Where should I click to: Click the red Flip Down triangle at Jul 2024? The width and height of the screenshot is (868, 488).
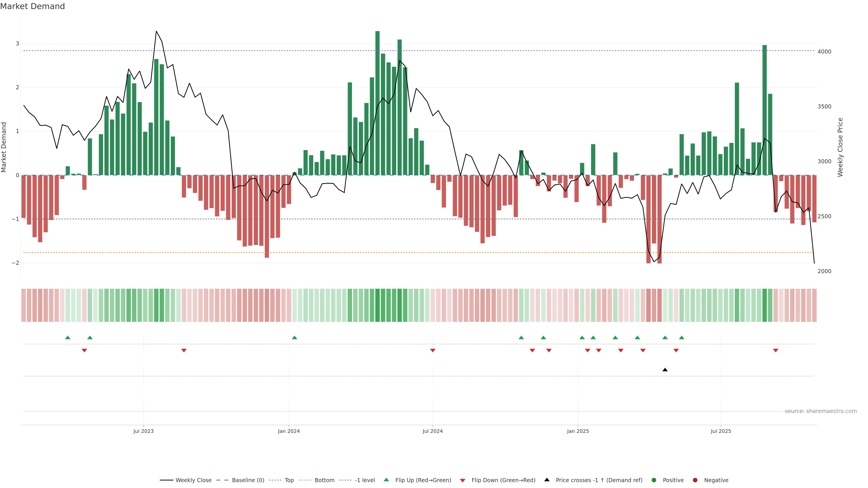coord(433,351)
